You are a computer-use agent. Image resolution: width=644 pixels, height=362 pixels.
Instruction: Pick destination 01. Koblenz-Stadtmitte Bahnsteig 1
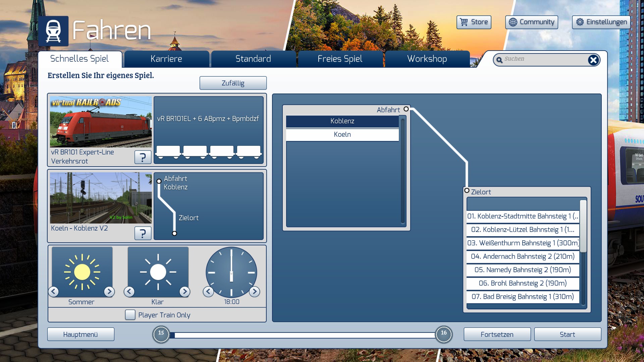pos(523,216)
